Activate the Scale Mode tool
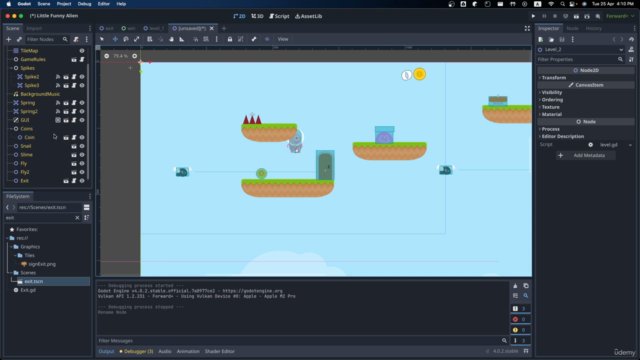This screenshot has height=360, width=640. click(137, 39)
